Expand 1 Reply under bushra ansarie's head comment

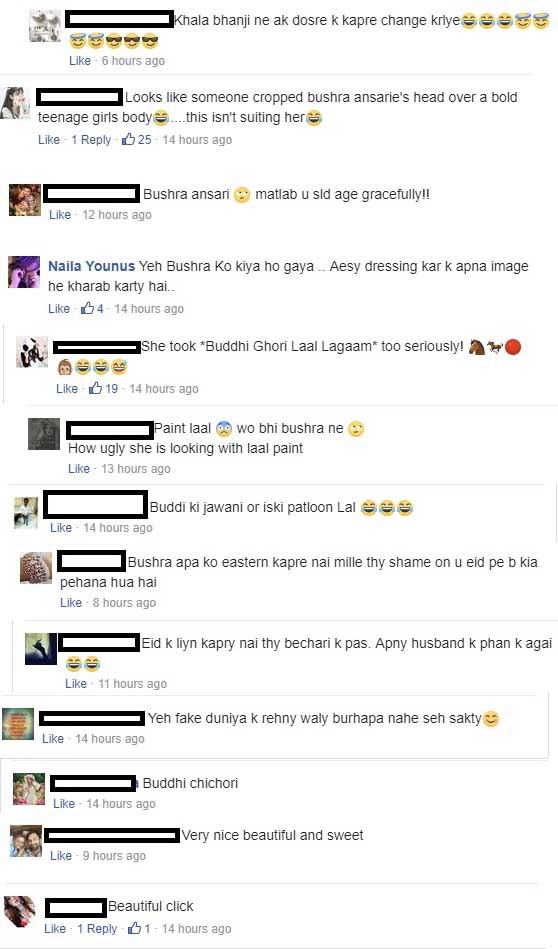pyautogui.click(x=91, y=140)
